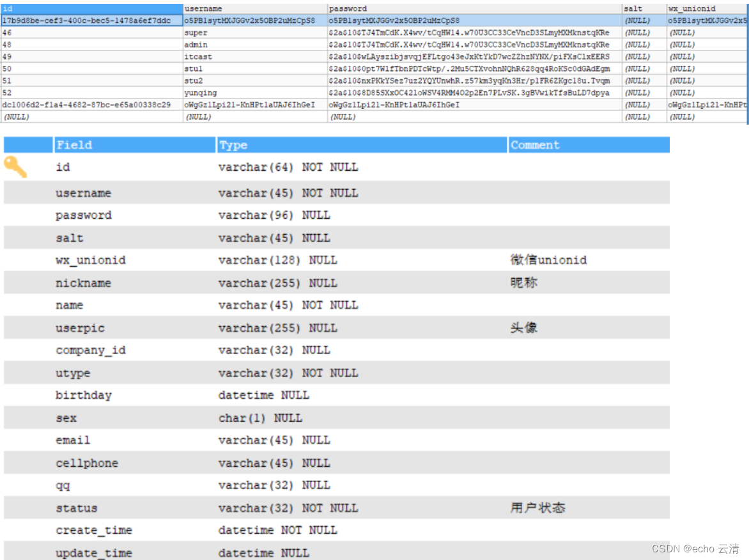Click the 'Field' header in the schema table

[x=134, y=144]
